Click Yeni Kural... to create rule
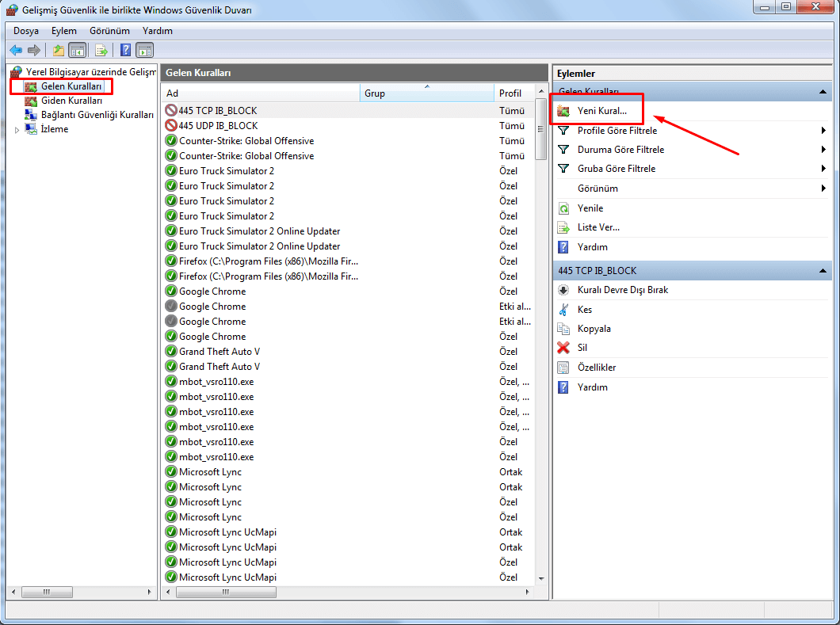The height and width of the screenshot is (625, 840). (x=601, y=111)
